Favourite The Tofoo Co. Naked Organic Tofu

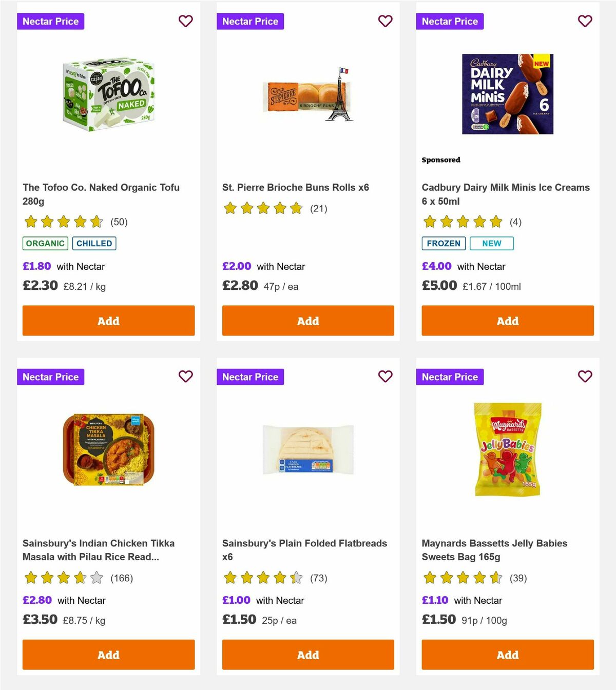coord(185,21)
